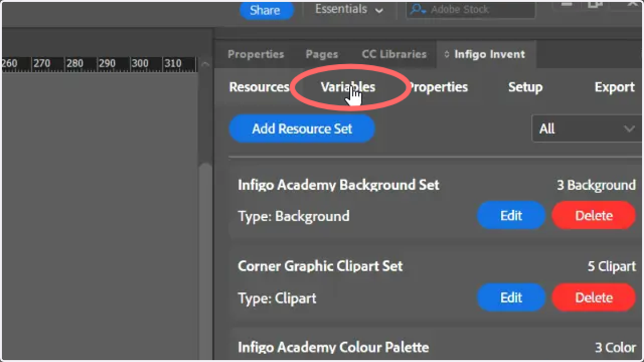Image resolution: width=644 pixels, height=362 pixels.
Task: Open the Export section
Action: click(614, 87)
